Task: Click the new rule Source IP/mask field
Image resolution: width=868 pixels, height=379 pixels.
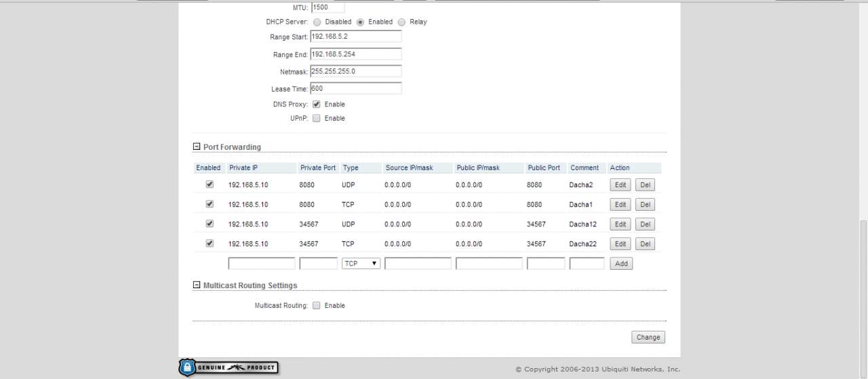Action: (418, 264)
